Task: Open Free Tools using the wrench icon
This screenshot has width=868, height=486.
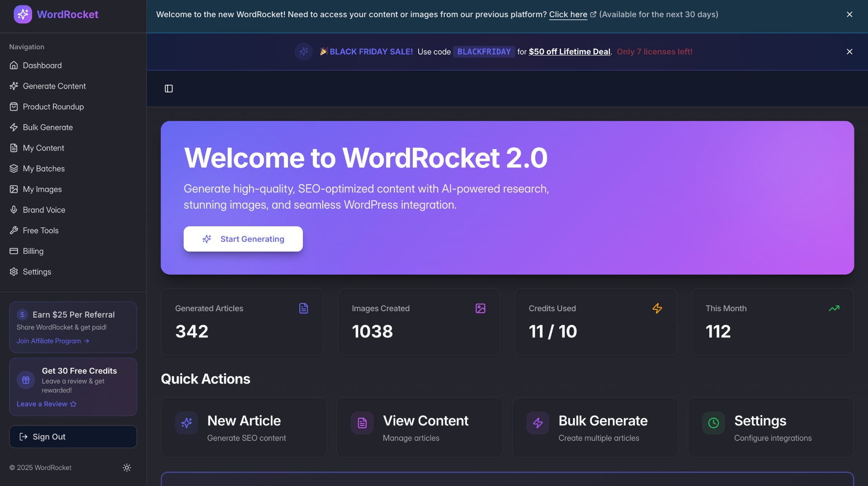Action: click(x=14, y=230)
